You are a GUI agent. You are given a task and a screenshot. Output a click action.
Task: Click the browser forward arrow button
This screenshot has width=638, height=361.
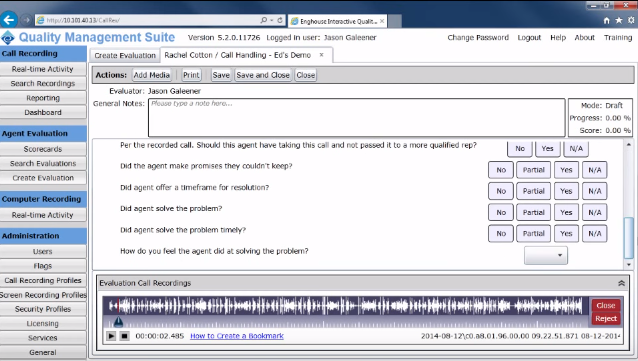point(26,20)
